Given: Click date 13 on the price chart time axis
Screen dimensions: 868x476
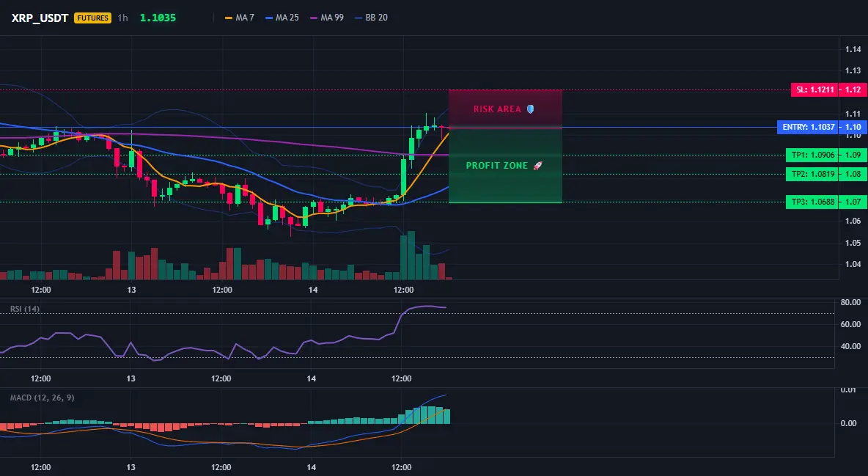Looking at the screenshot, I should point(131,290).
